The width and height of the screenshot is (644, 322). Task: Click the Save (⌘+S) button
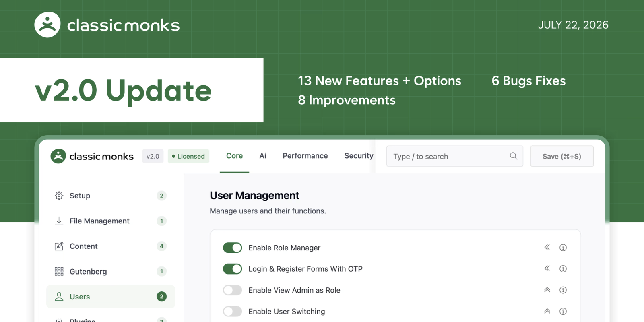(562, 156)
